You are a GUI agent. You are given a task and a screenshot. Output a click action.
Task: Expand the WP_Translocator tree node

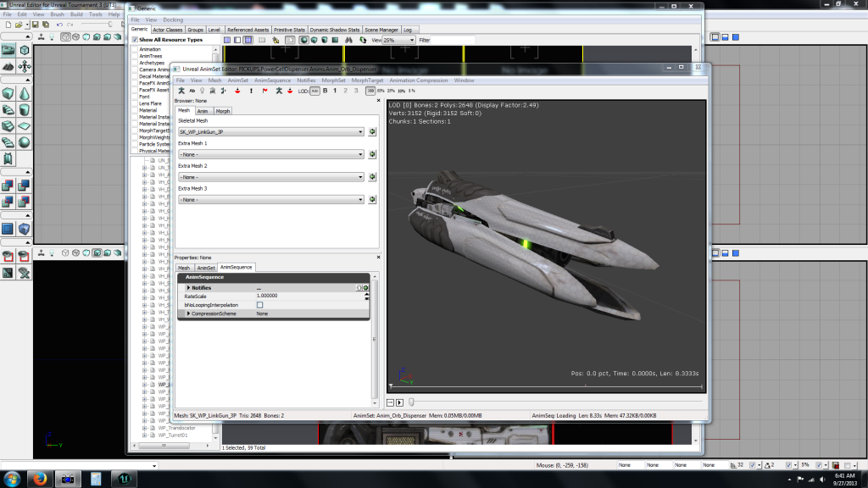coord(144,428)
